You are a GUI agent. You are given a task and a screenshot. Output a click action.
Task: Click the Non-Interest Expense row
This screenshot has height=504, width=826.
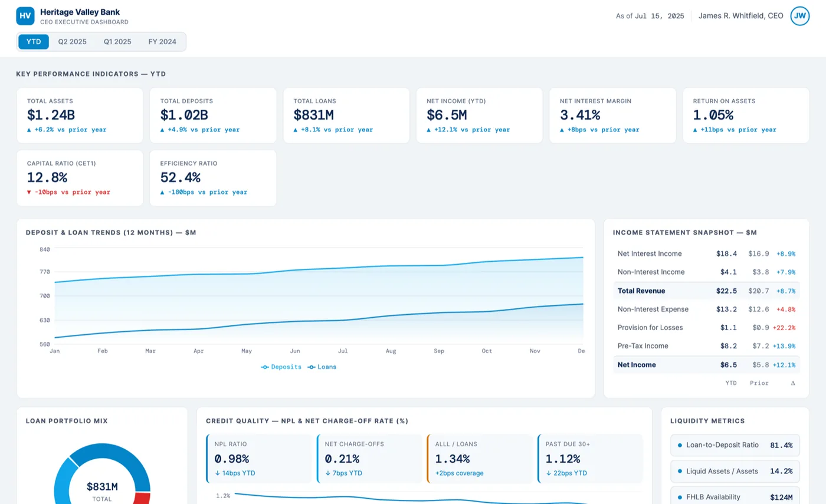coord(706,309)
